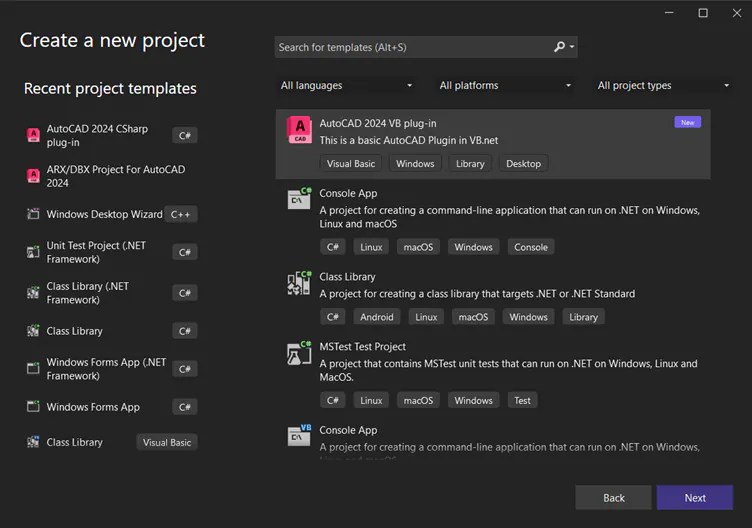This screenshot has height=528, width=752.
Task: Click C++ tag beside Windows Desktop Wizard
Action: (181, 214)
